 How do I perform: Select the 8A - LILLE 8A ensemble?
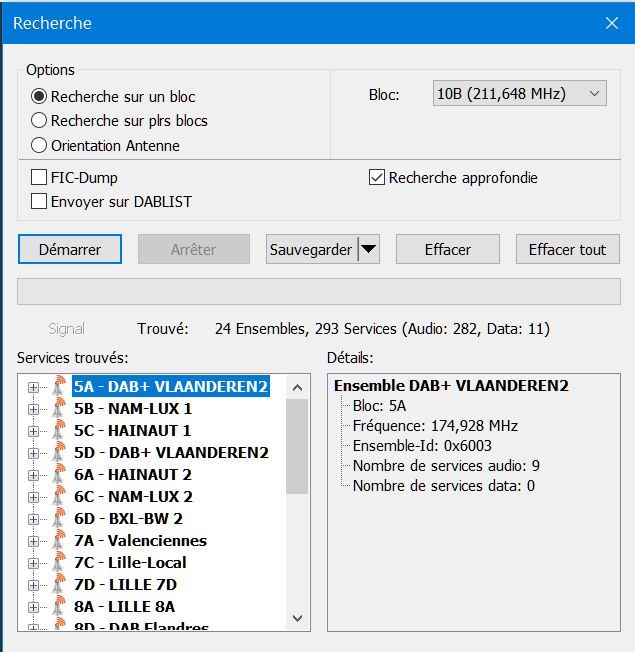click(124, 607)
